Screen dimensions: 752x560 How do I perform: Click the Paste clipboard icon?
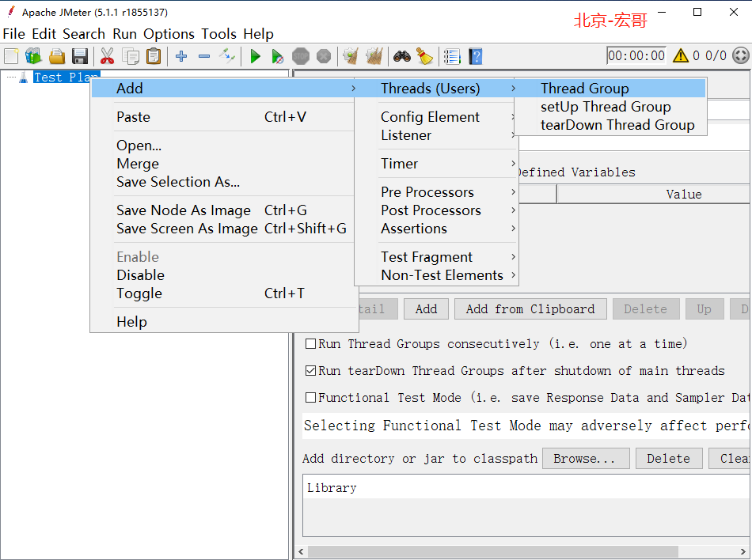tap(154, 56)
